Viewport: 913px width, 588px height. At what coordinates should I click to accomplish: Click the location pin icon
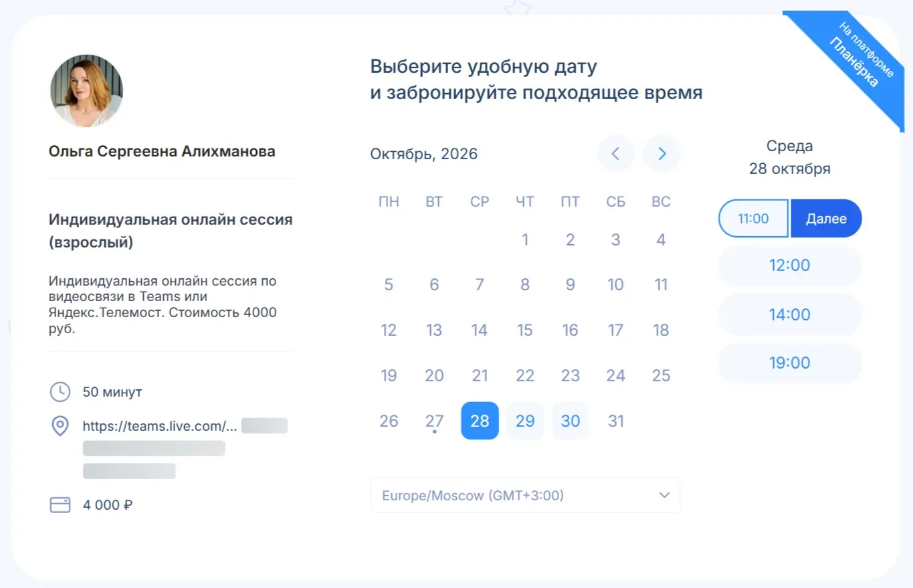60,426
